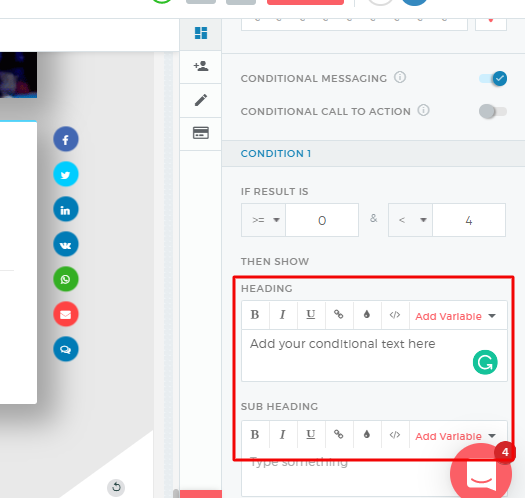Share via the WhatsApp icon

(66, 279)
